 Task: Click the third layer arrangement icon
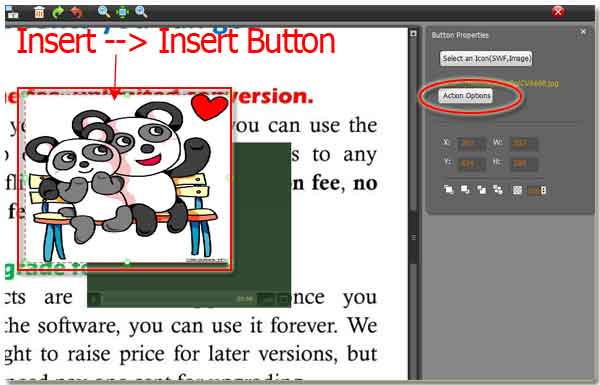coord(481,189)
